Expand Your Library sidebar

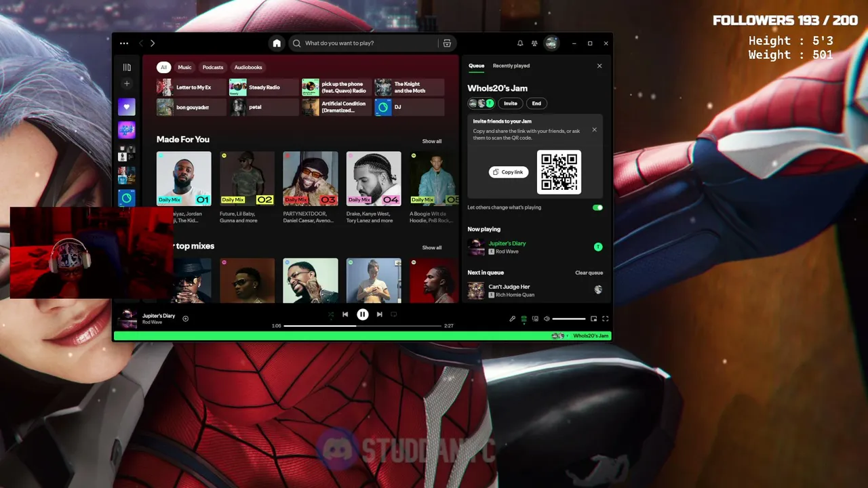pos(127,67)
